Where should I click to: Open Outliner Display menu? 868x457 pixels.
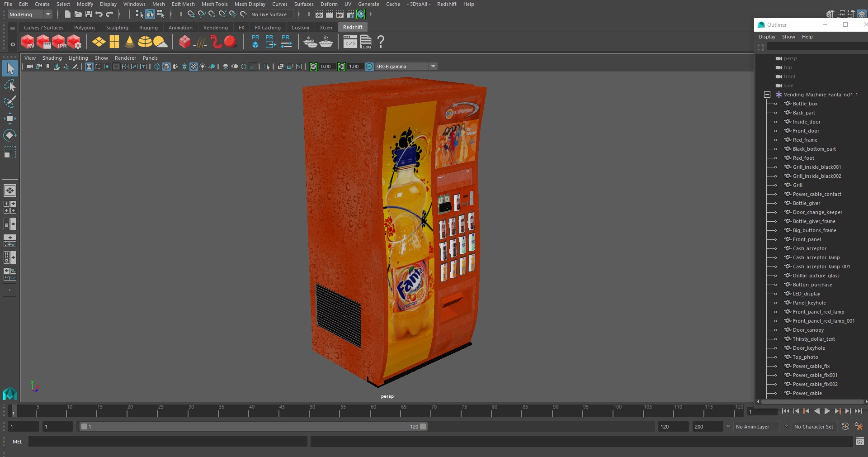pos(767,37)
